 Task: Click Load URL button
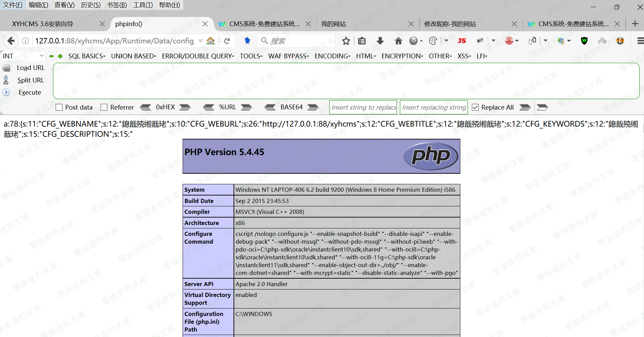(x=31, y=68)
